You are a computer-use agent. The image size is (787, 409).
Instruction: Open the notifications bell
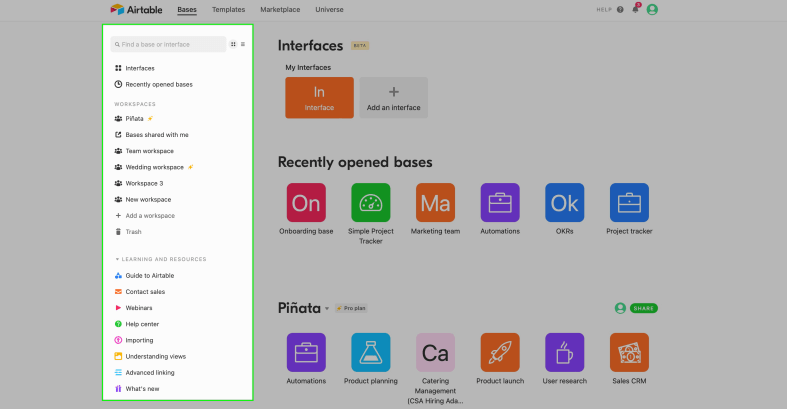coord(635,9)
